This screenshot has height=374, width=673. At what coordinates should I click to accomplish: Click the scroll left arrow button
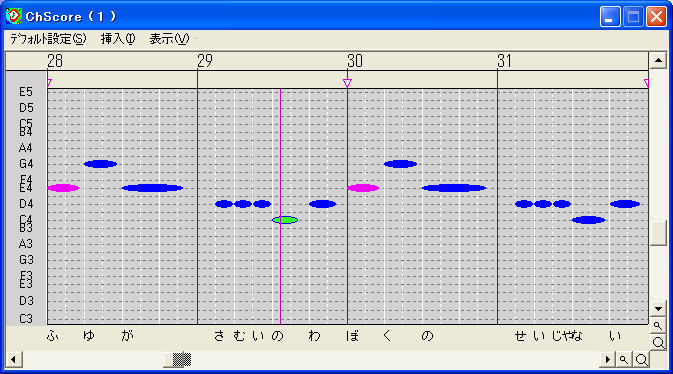(x=14, y=359)
